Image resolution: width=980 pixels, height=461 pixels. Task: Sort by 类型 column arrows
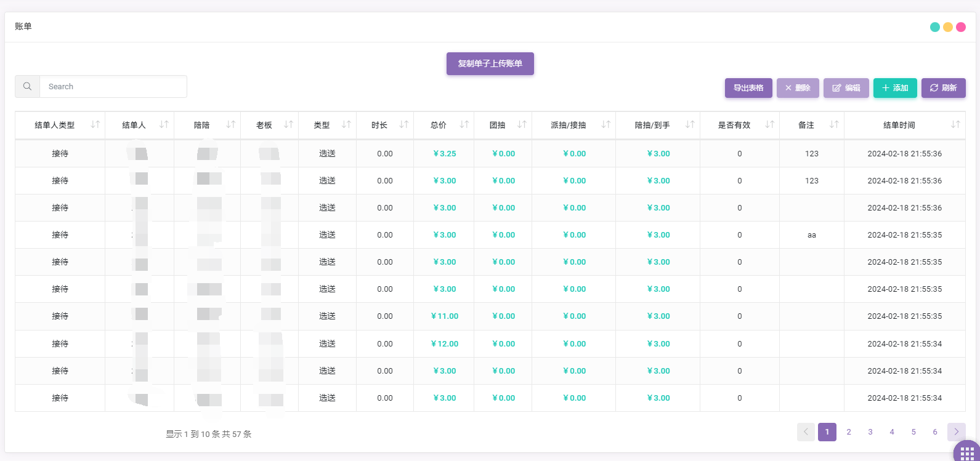tap(346, 125)
